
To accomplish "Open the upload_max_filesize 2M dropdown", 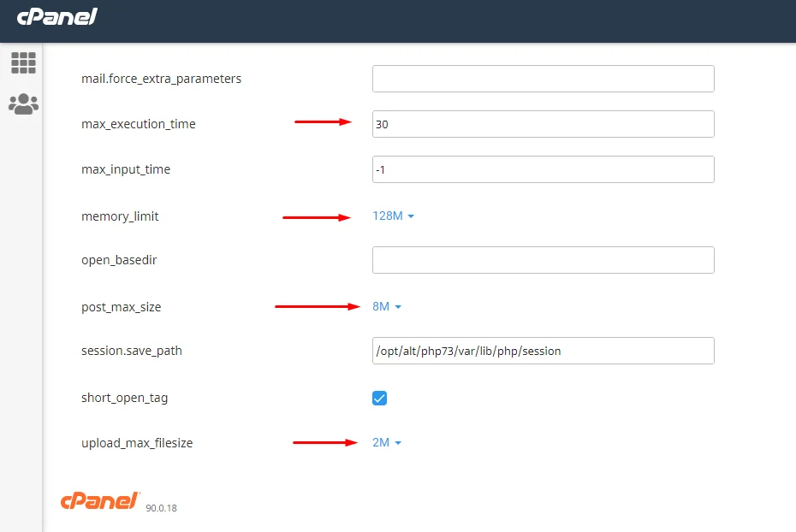I will 387,443.
